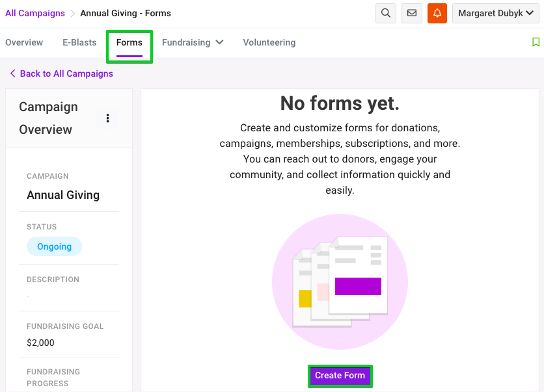Expand the Fundraising tab dropdown

tap(193, 42)
